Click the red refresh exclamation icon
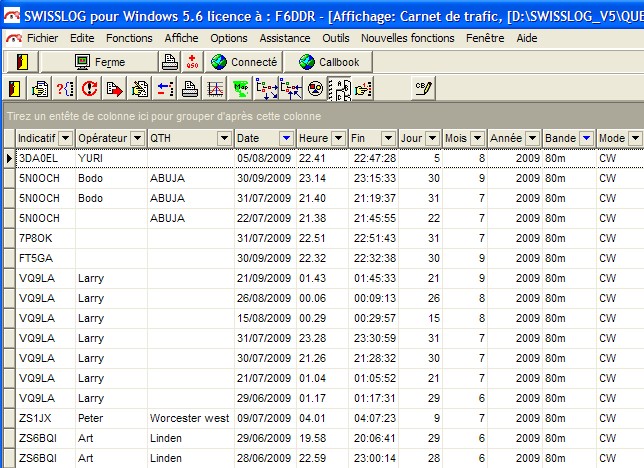This screenshot has width=644, height=468. click(x=90, y=88)
